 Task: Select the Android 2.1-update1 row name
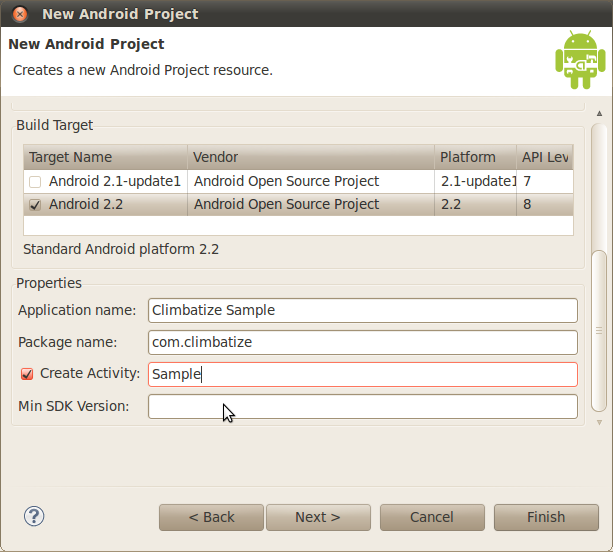click(x=115, y=181)
